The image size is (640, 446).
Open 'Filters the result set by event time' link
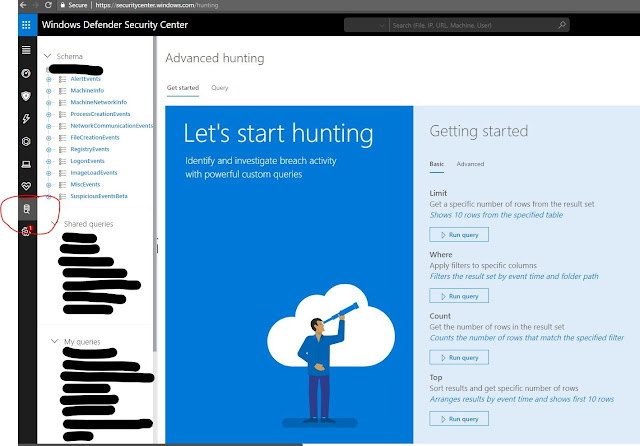coord(514,276)
